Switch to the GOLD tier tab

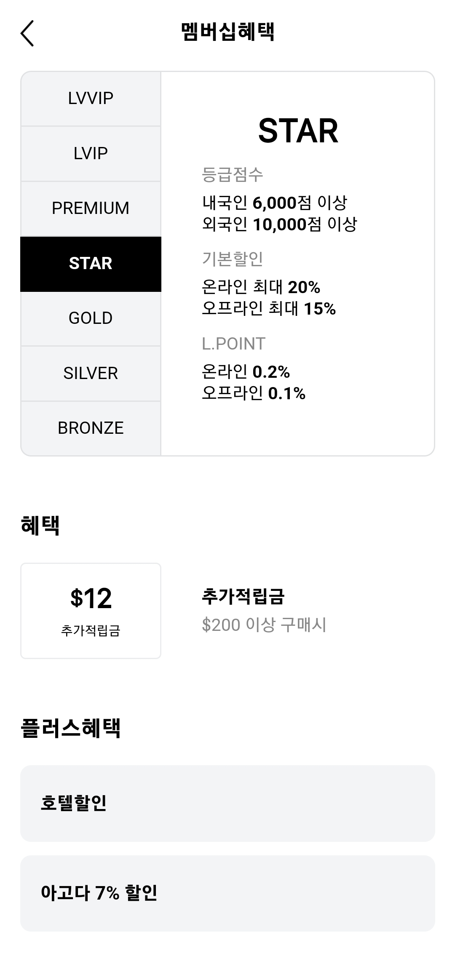(91, 318)
